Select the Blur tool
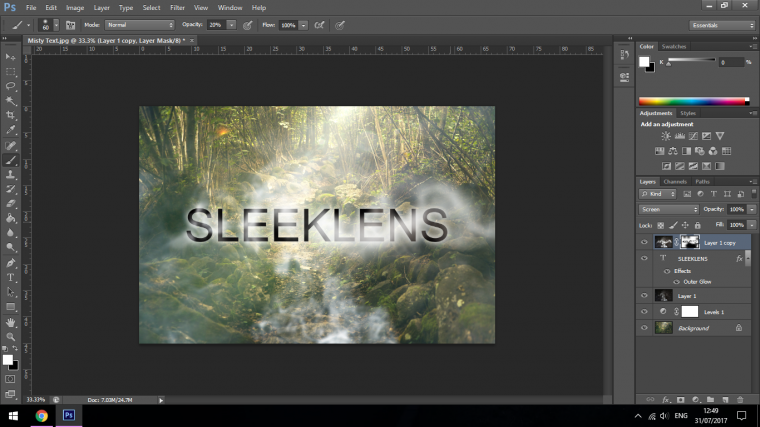Viewport: 760px width, 427px height. tap(10, 233)
